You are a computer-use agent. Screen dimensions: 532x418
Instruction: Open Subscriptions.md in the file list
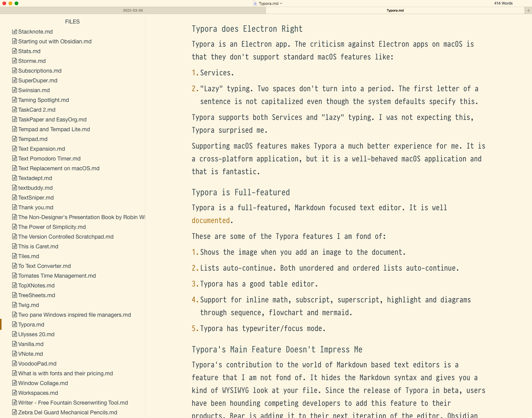pyautogui.click(x=40, y=70)
